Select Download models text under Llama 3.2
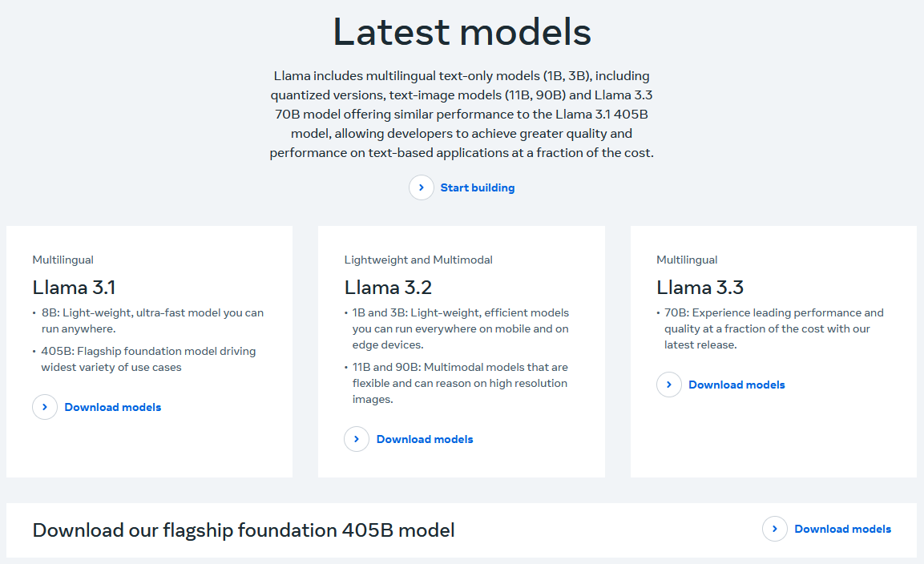The width and height of the screenshot is (924, 564). click(x=425, y=439)
